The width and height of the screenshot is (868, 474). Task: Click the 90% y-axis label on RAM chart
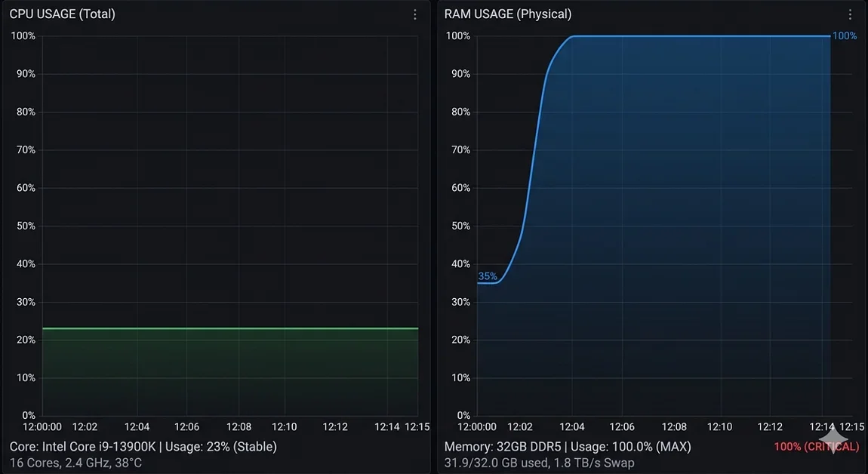(460, 74)
